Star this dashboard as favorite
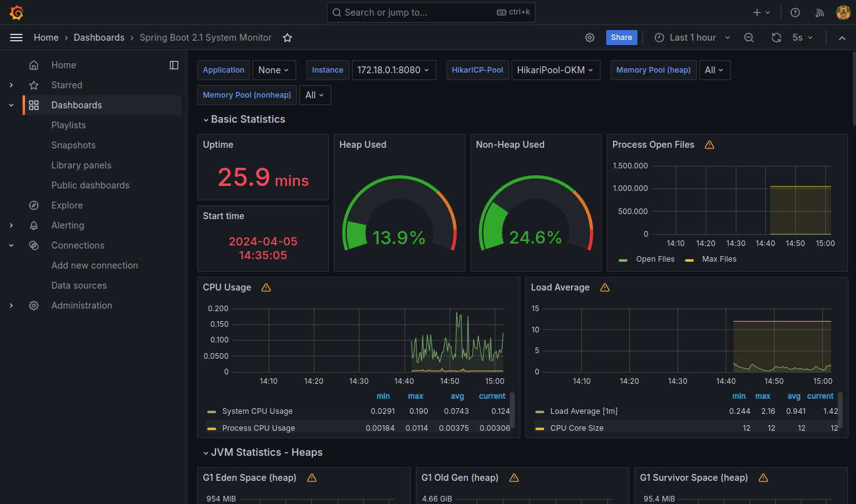Image resolution: width=856 pixels, height=504 pixels. pyautogui.click(x=287, y=38)
